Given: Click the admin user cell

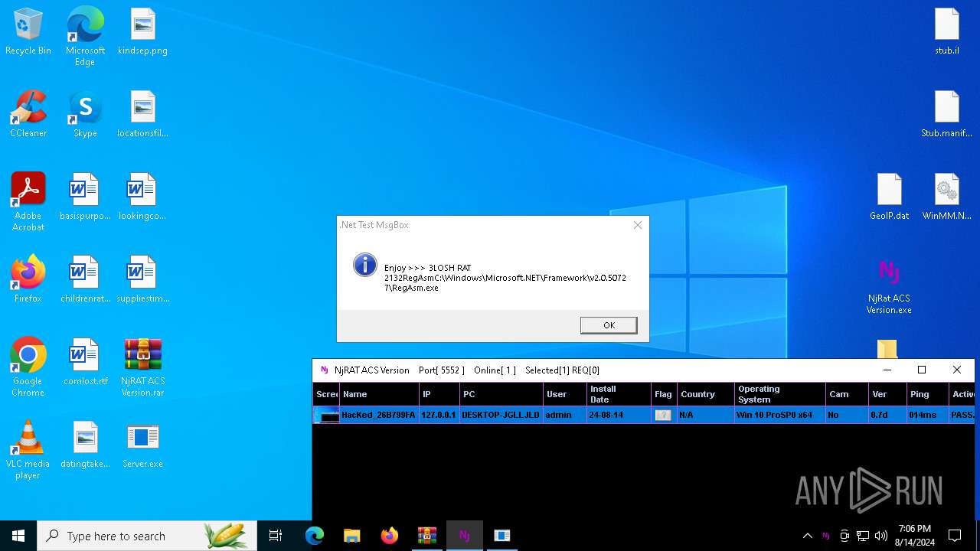Looking at the screenshot, I should (x=564, y=415).
